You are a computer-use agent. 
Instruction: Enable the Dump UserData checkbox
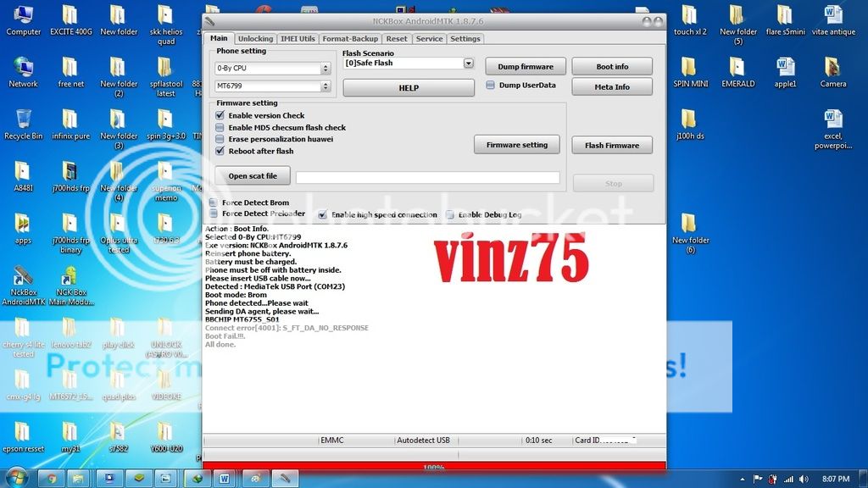491,85
